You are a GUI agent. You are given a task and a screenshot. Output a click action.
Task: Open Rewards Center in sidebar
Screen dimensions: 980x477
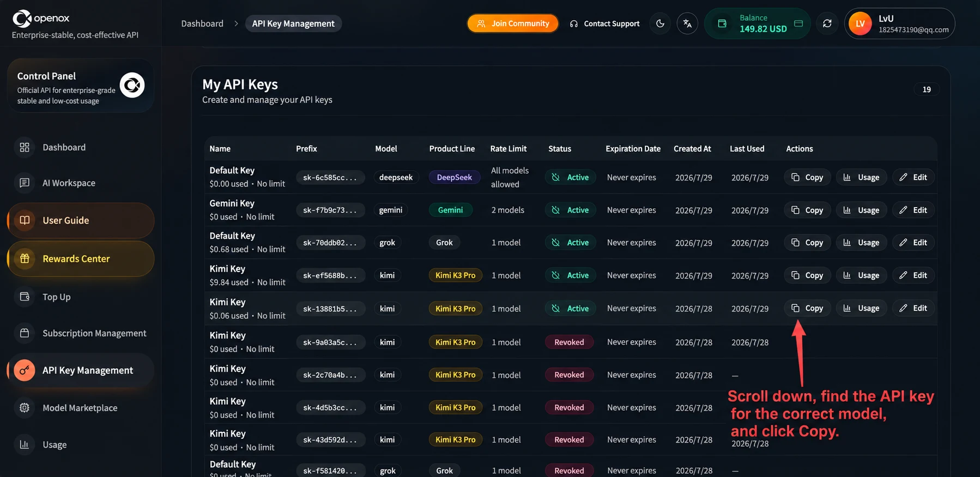click(x=81, y=258)
